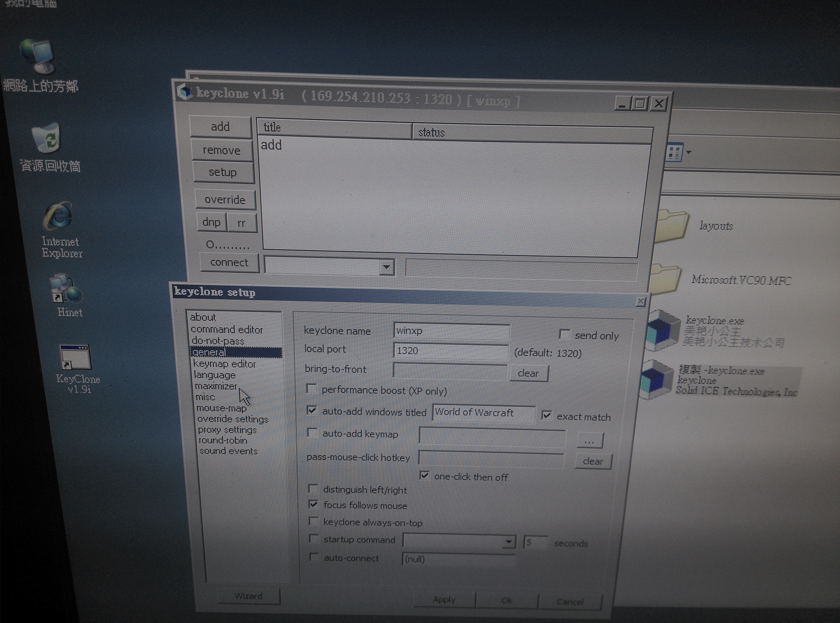The height and width of the screenshot is (623, 840).
Task: Select the general settings page
Action: (236, 352)
